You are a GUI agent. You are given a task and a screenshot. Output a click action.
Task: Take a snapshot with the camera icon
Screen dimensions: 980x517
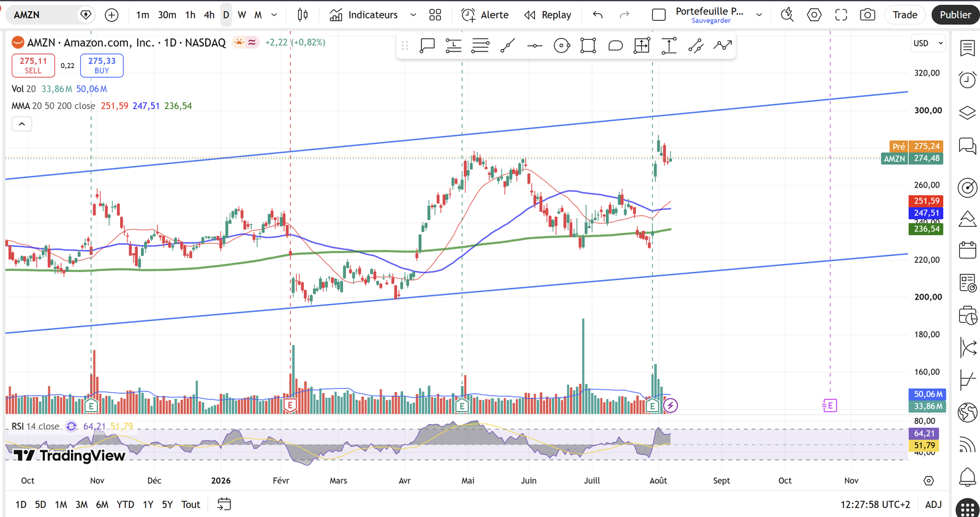867,15
